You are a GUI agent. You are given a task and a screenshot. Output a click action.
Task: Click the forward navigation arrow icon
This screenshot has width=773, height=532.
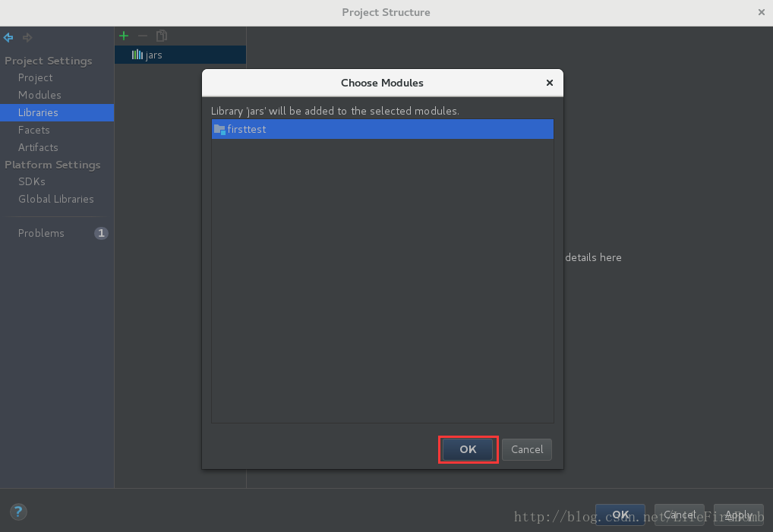pos(27,37)
